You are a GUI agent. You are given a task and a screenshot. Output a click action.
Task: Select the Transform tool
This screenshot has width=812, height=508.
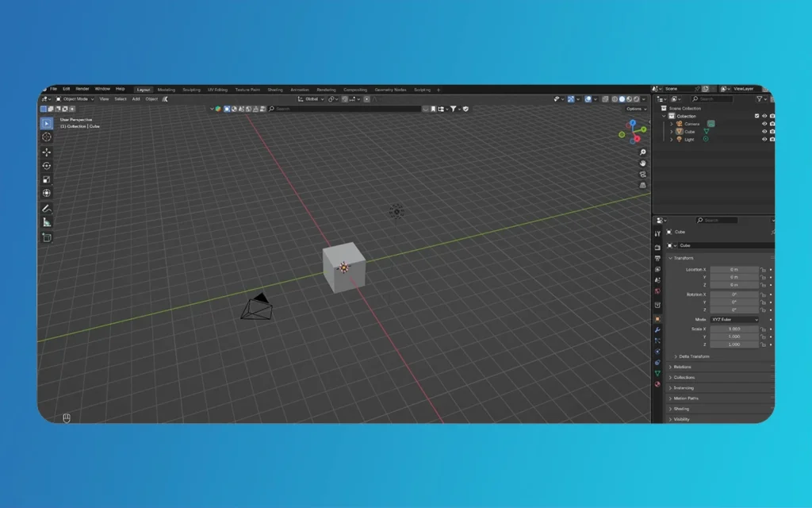(47, 193)
